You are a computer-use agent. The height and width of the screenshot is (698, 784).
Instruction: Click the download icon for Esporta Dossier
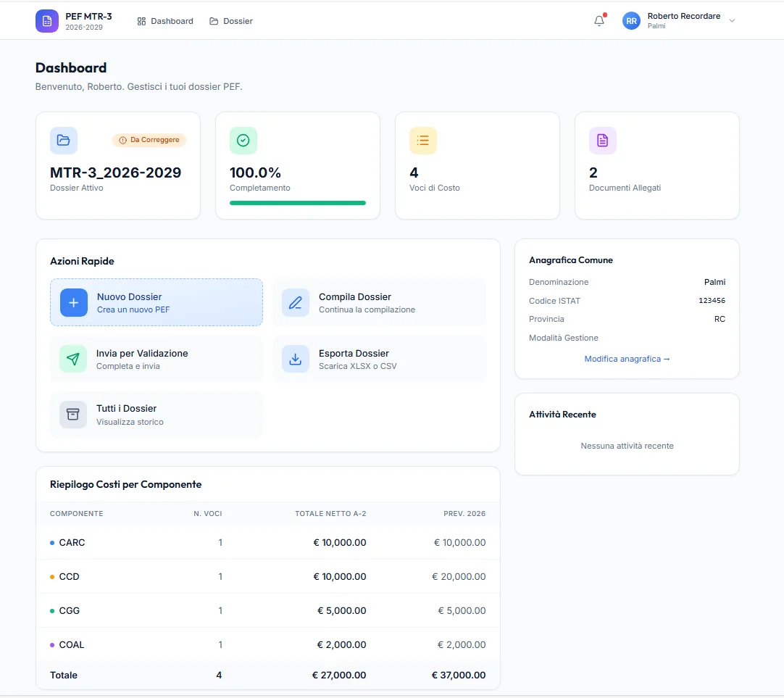296,359
